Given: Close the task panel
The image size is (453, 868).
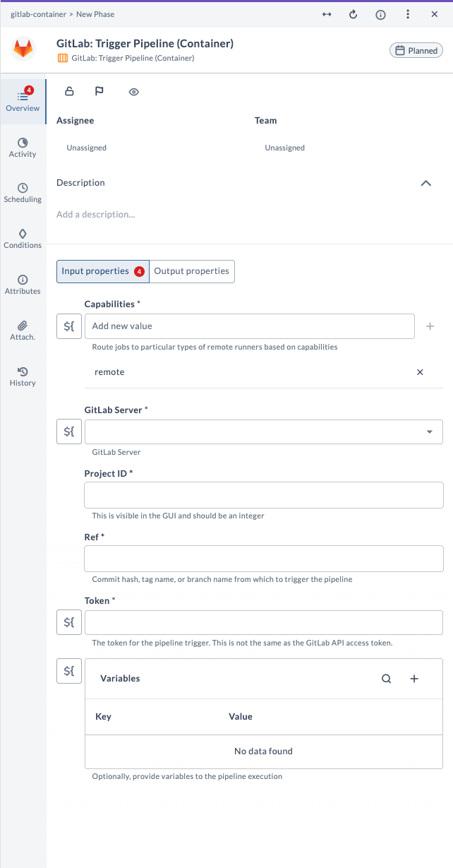Looking at the screenshot, I should click(x=435, y=14).
